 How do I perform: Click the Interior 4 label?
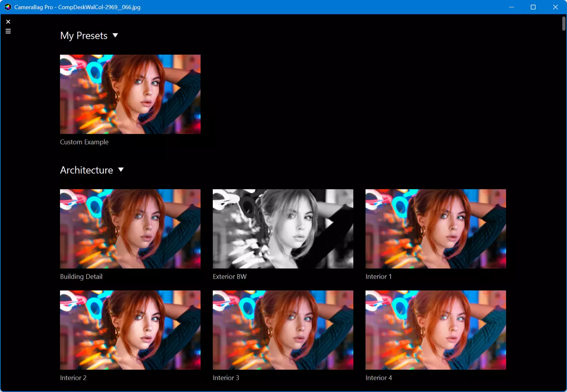tap(379, 378)
